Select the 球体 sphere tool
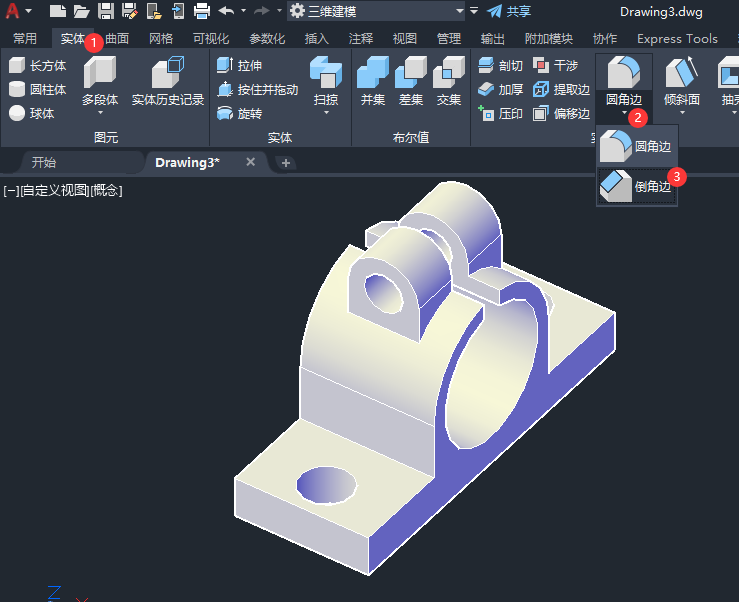 point(32,113)
